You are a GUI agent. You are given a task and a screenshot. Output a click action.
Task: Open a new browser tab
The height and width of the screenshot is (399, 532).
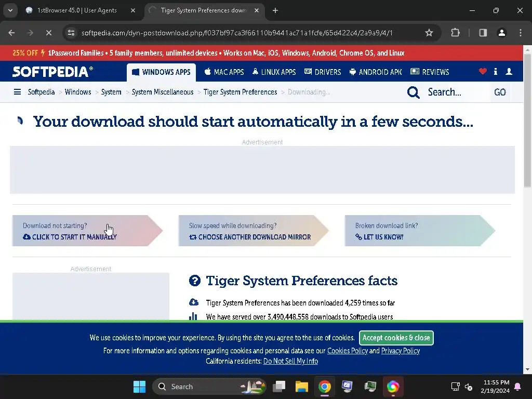(x=275, y=10)
